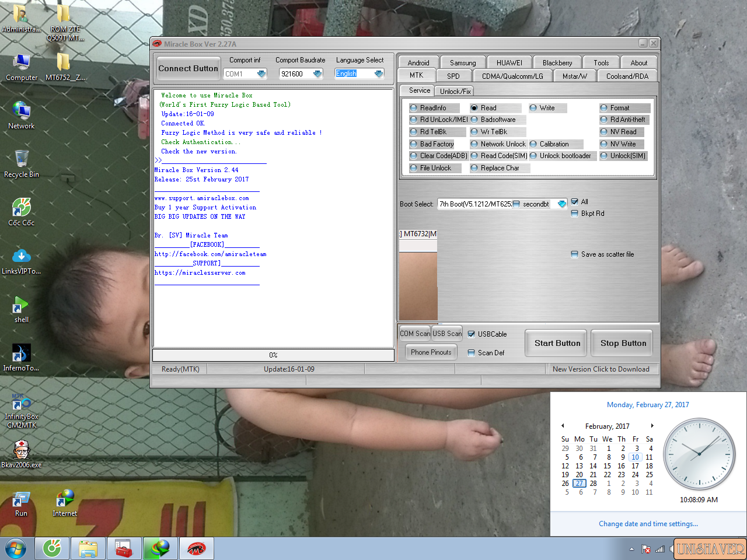Open the CDMA/Qualcomm/LG tab
This screenshot has width=747, height=560.
coord(512,76)
